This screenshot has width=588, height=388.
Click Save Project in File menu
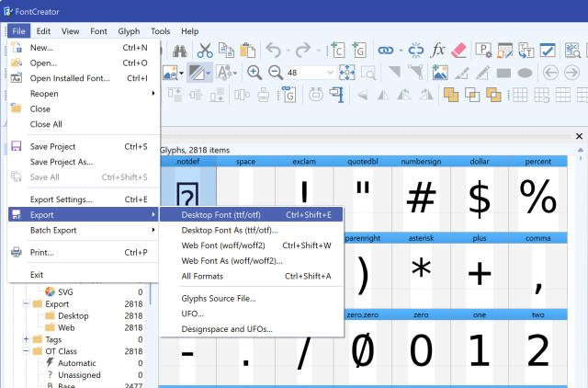coord(84,146)
